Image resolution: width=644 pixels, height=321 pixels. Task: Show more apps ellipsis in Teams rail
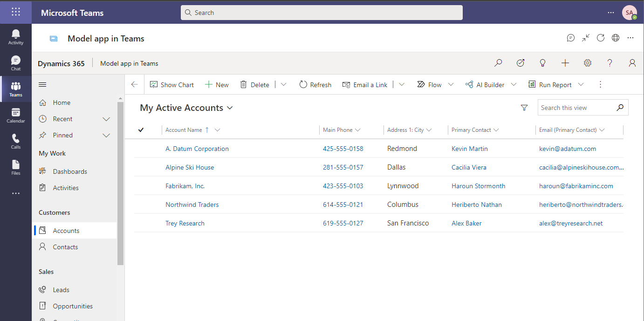point(16,193)
